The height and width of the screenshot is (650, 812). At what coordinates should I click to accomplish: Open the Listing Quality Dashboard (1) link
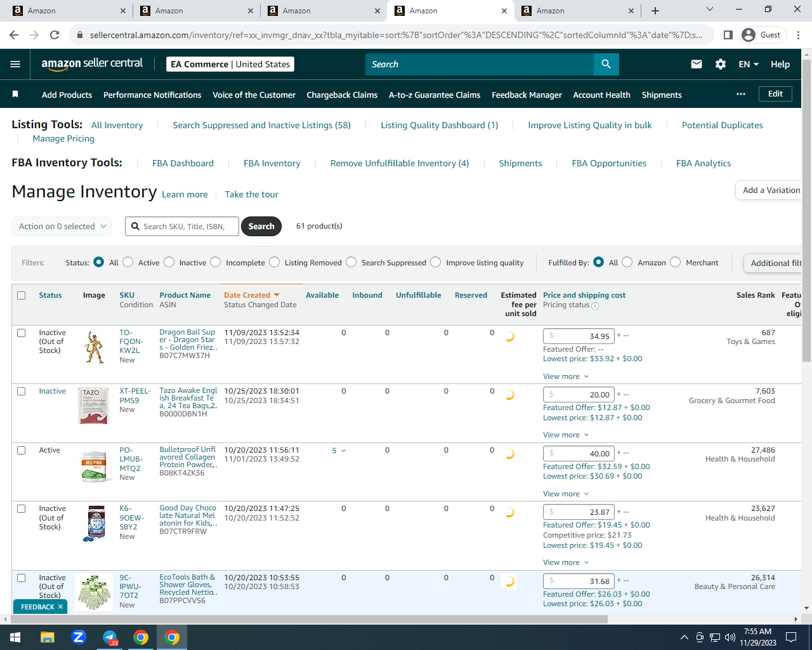click(x=439, y=125)
